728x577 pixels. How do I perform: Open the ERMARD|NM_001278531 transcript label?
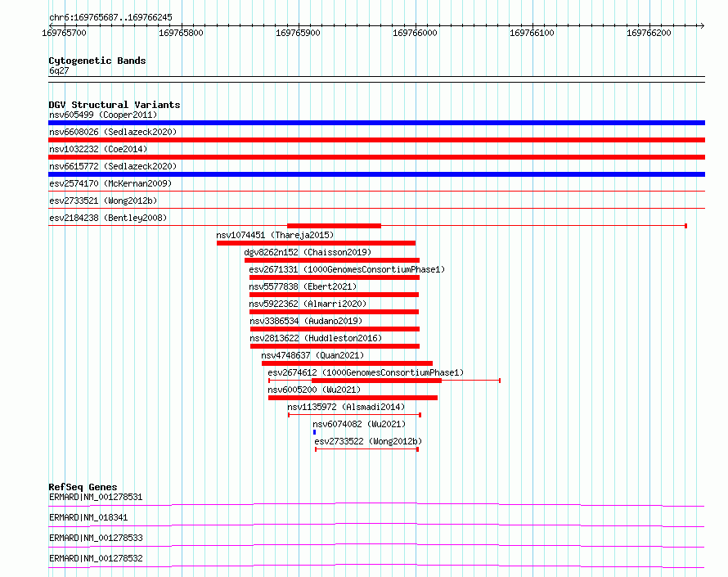coord(96,497)
